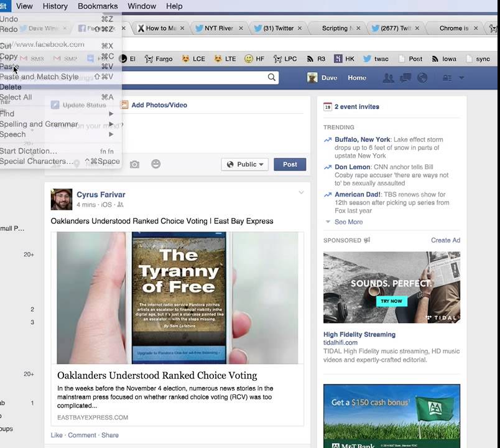This screenshot has height=448, width=500.
Task: Open Facebook friend requests icon
Action: (388, 78)
